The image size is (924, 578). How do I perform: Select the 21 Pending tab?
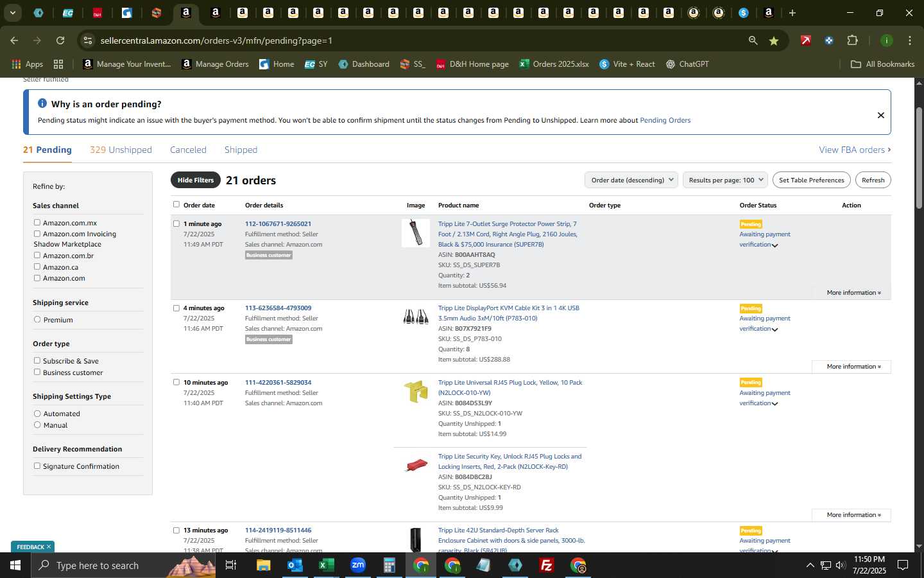pyautogui.click(x=47, y=150)
